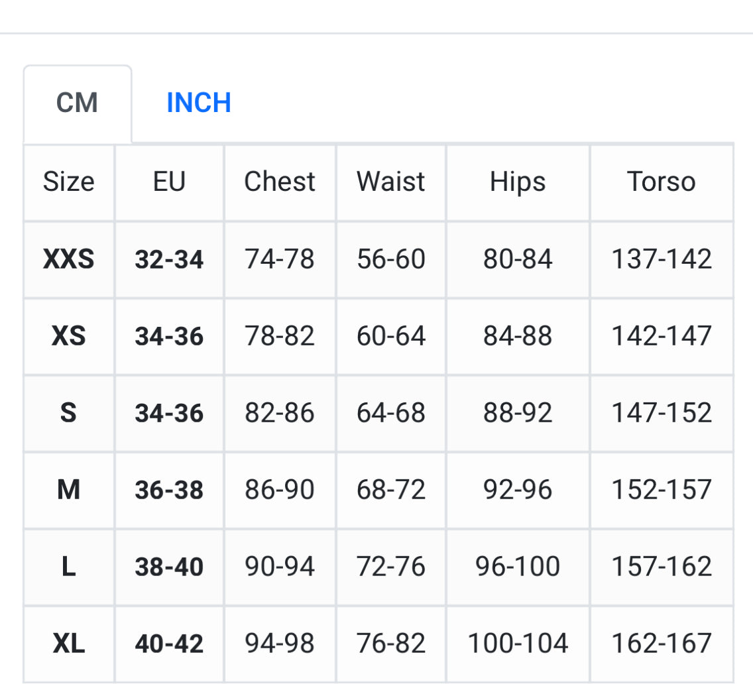Select the L size row label
Screen dimensions: 753x700
(69, 567)
